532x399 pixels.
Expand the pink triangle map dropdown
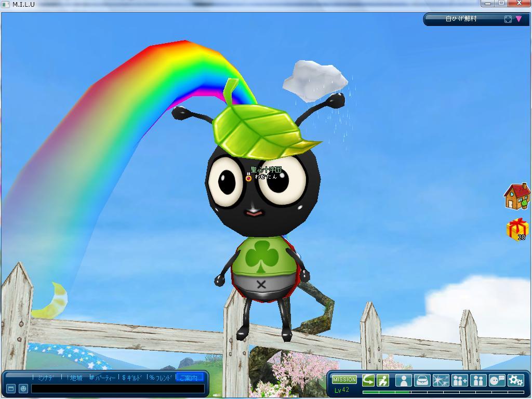point(518,19)
